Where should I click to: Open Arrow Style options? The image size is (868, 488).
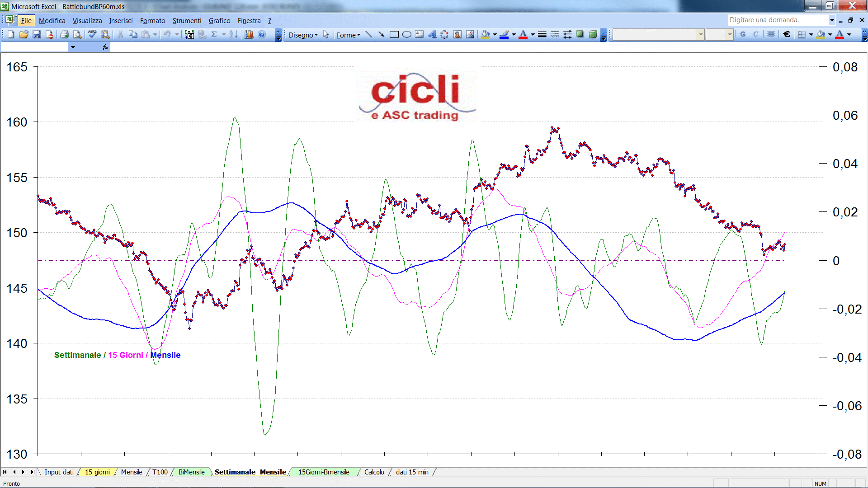(x=567, y=34)
